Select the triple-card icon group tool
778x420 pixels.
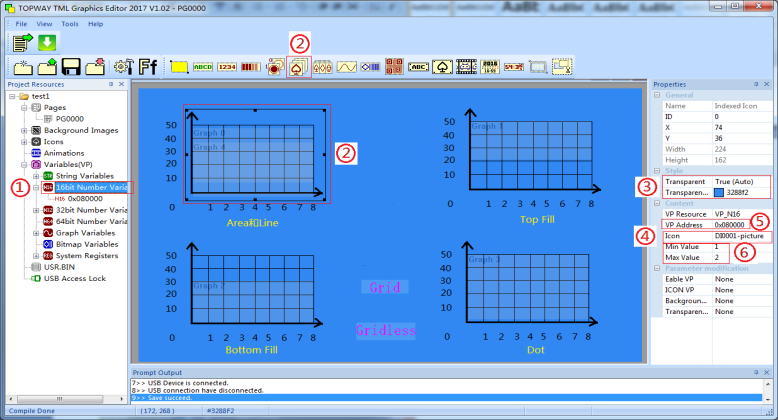pos(323,67)
